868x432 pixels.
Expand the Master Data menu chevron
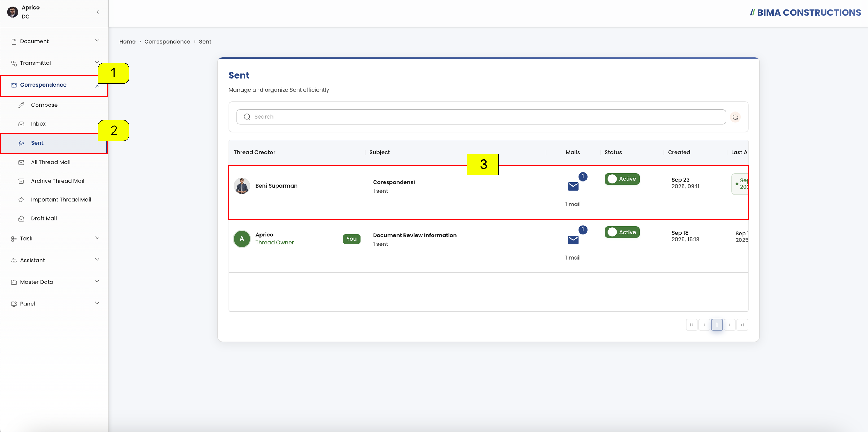coord(97,281)
